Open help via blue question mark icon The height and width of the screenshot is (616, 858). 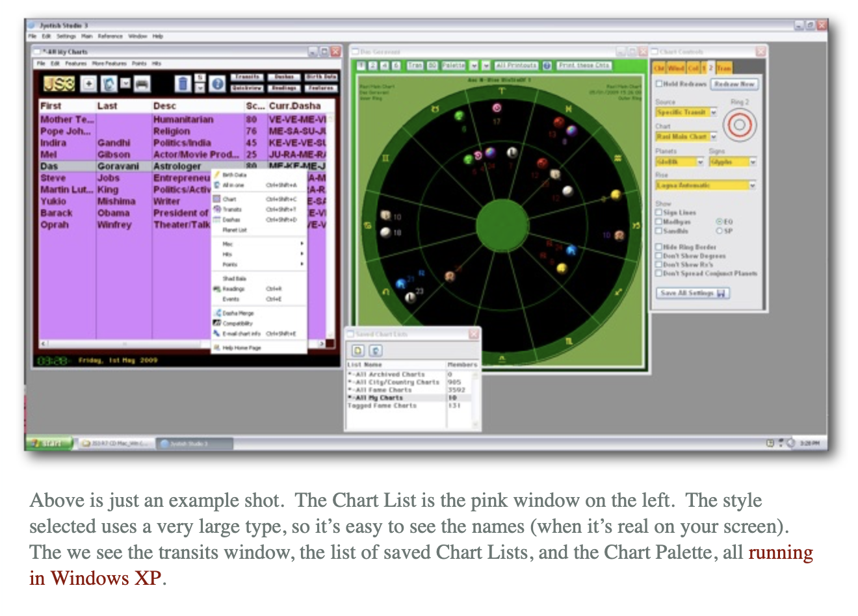click(x=217, y=84)
